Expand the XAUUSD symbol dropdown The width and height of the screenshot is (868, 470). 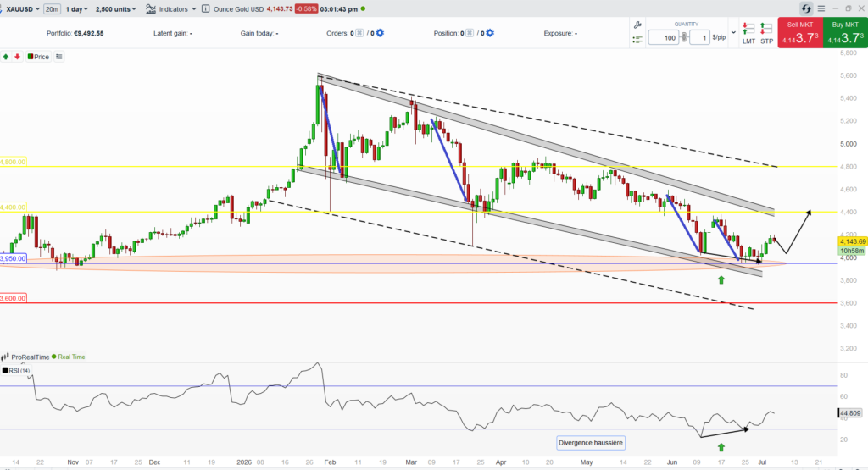click(22, 8)
